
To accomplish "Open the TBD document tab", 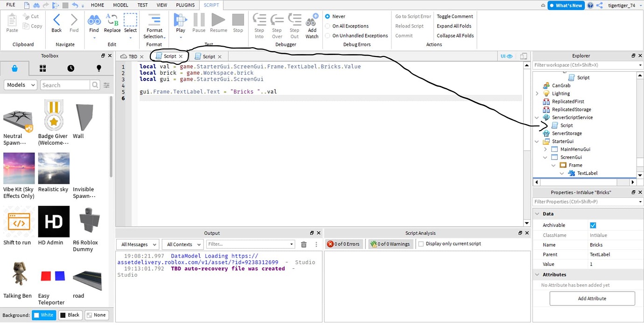I will pyautogui.click(x=133, y=56).
